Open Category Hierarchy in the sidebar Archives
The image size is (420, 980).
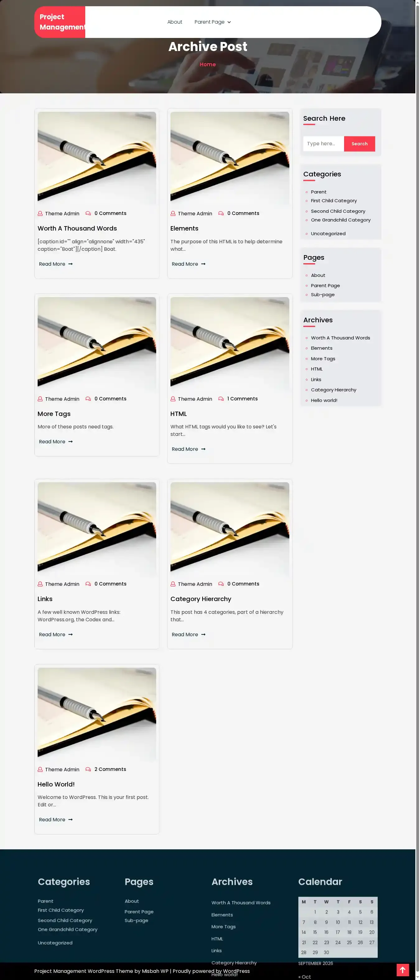(x=333, y=390)
